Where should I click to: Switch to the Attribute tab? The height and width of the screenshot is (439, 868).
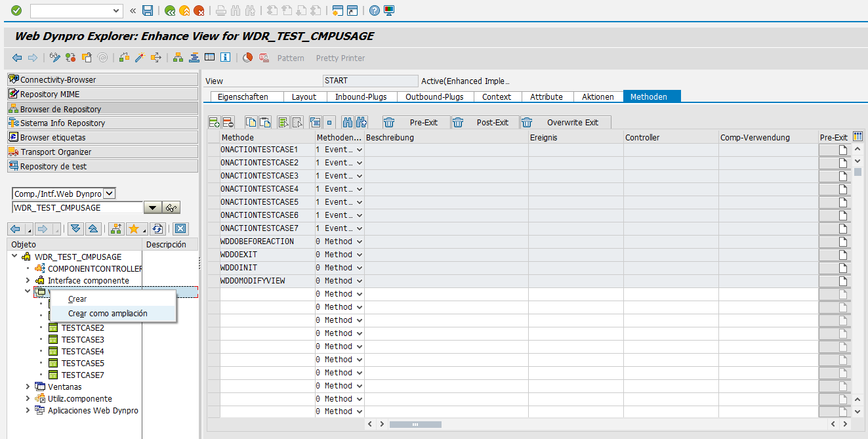(x=547, y=96)
